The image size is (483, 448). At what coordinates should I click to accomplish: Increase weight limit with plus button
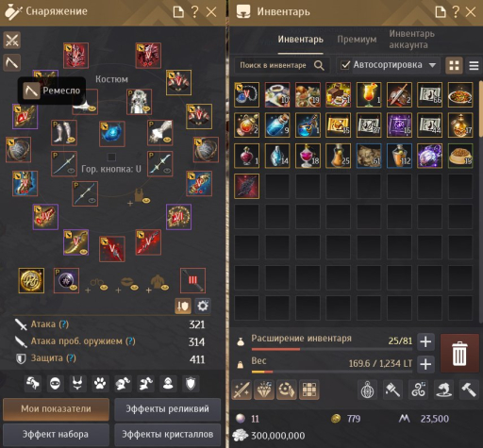click(x=425, y=364)
